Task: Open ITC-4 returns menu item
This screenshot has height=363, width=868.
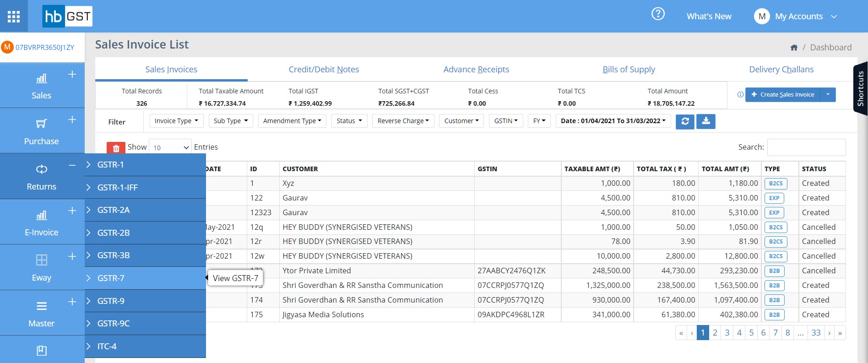Action: click(x=146, y=347)
